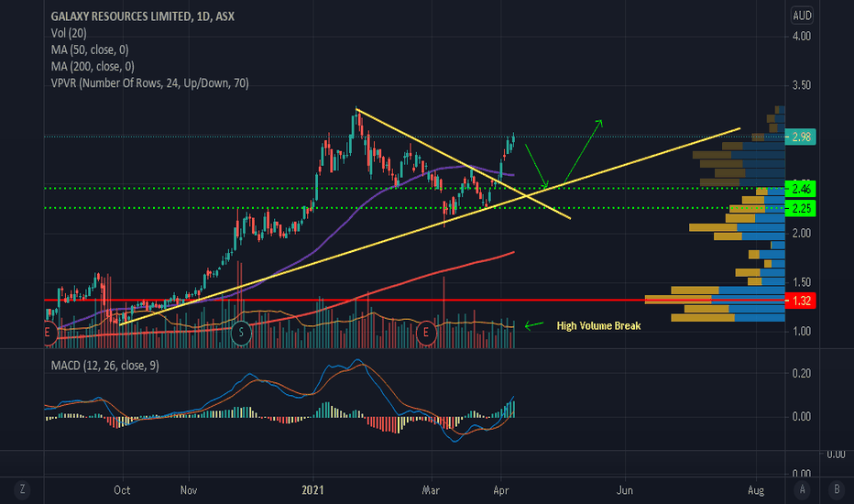Image resolution: width=854 pixels, height=504 pixels.
Task: Click the 1.00 price axis label
Action: [x=802, y=332]
